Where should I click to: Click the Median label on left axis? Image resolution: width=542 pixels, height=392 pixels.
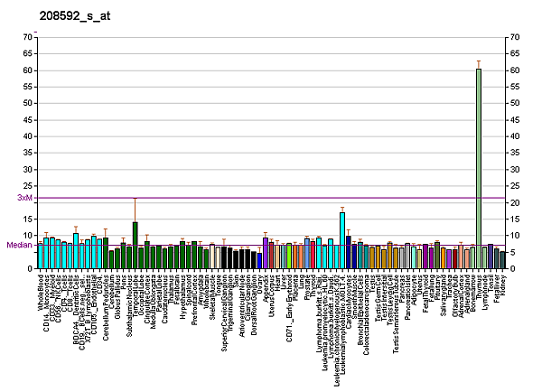[x=20, y=245]
